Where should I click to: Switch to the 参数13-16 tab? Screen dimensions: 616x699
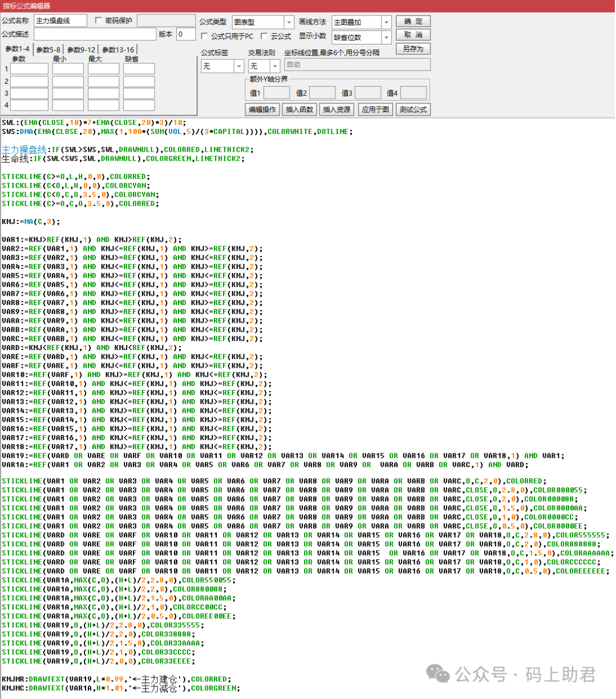pos(118,50)
